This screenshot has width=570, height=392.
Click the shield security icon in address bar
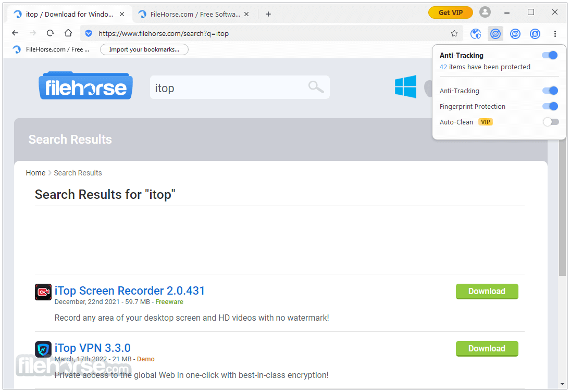click(89, 33)
